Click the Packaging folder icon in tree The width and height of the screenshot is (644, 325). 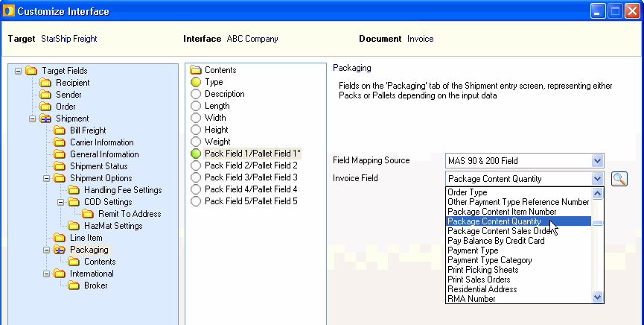click(x=59, y=250)
